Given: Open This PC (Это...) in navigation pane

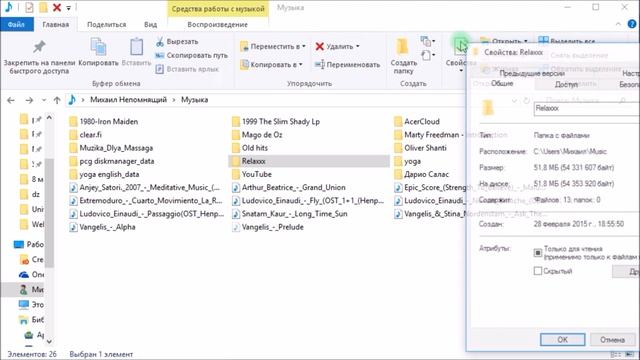Looking at the screenshot, I should 31,304.
